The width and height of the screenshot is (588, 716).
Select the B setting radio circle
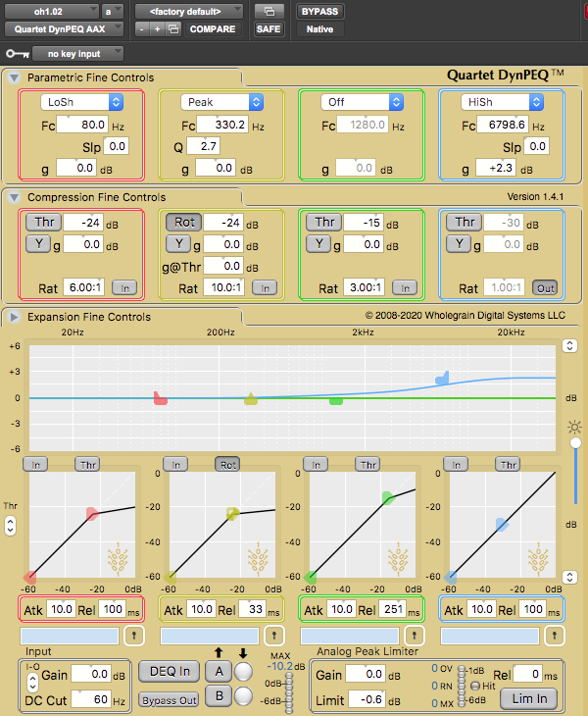[243, 696]
